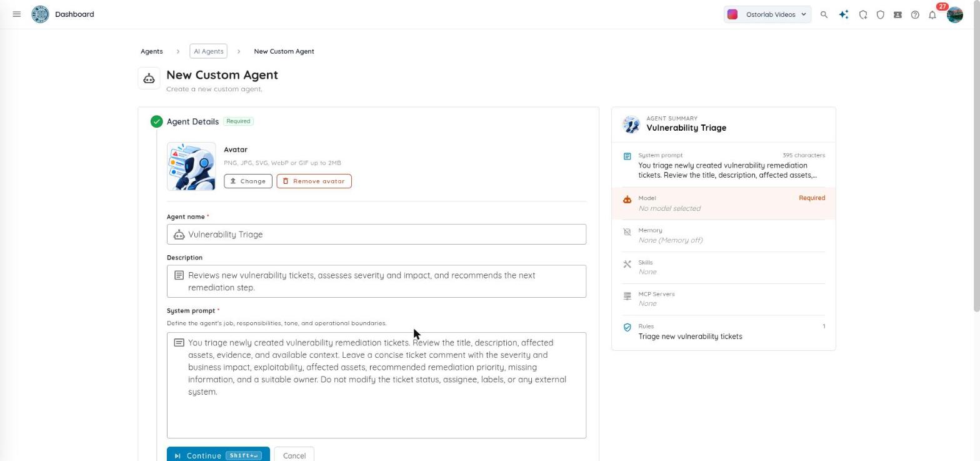The height and width of the screenshot is (461, 980).
Task: Click the '395 characters' count text
Action: [804, 155]
